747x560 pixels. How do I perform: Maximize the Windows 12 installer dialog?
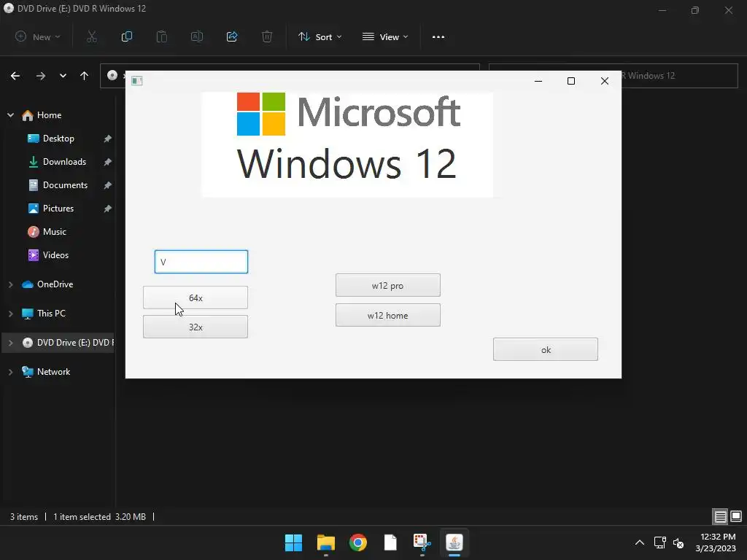(571, 81)
